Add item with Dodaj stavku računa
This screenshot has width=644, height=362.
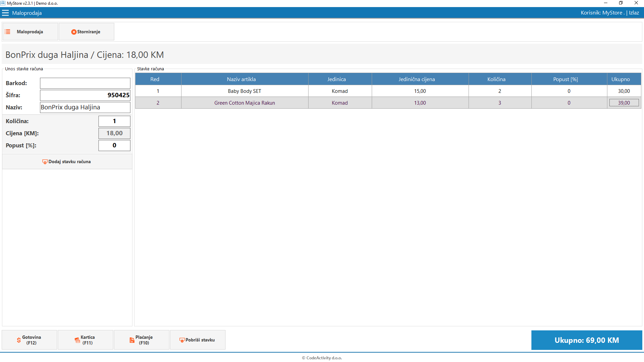click(x=67, y=162)
